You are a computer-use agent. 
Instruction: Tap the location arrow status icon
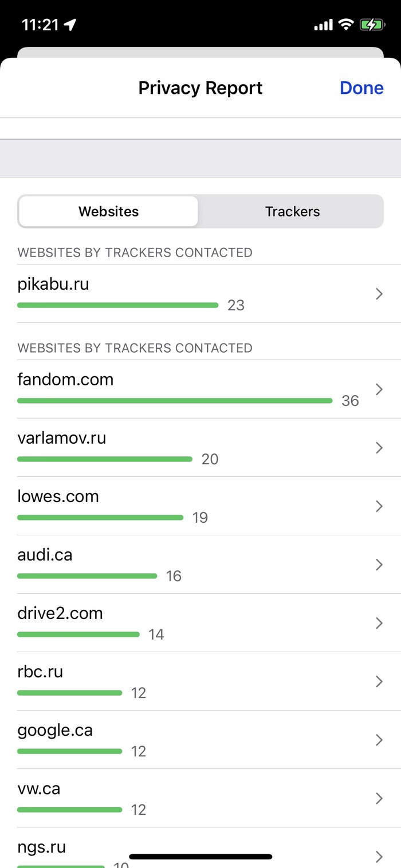[x=70, y=25]
